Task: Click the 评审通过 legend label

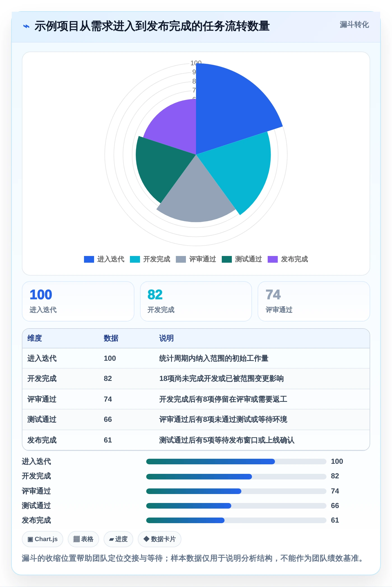Action: (x=203, y=259)
